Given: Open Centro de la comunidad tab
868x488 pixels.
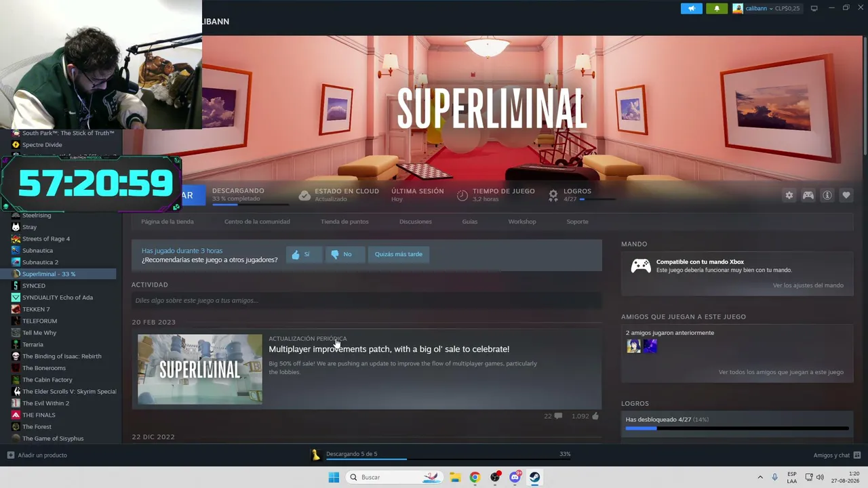Looking at the screenshot, I should pos(257,222).
